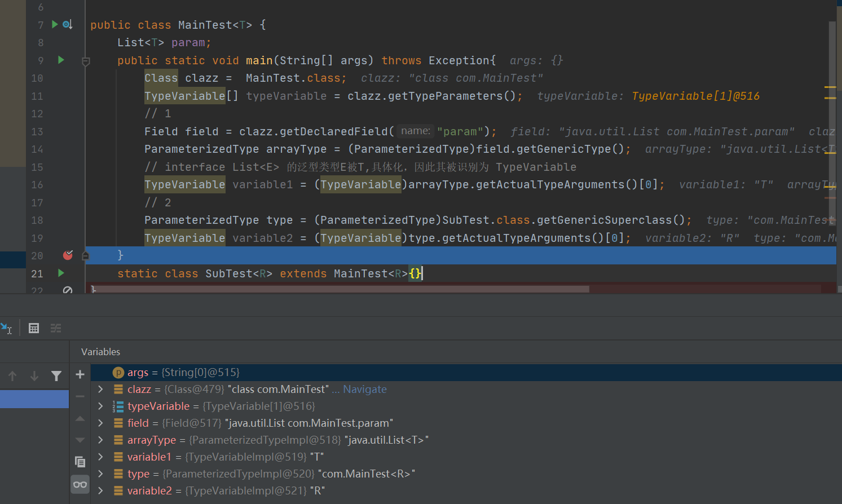Move watch down with triangle icon
The image size is (842, 504).
tap(80, 440)
